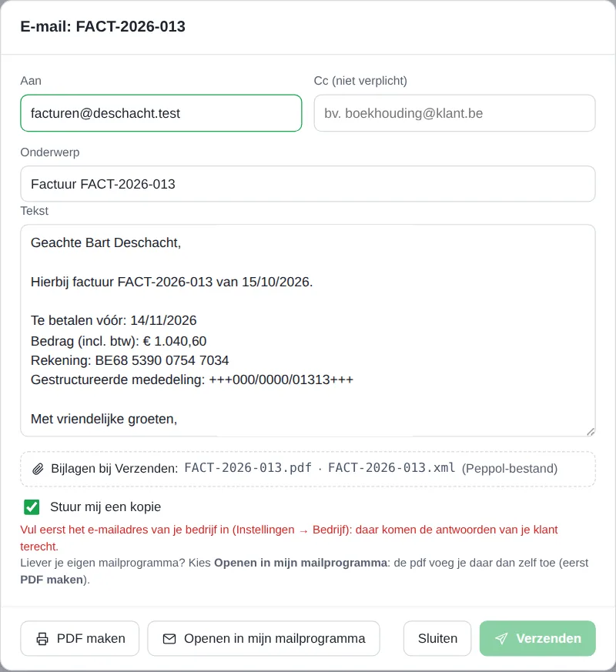Screen dimensions: 616x672
Task: Click the red company e-mail warning text
Action: [289, 538]
